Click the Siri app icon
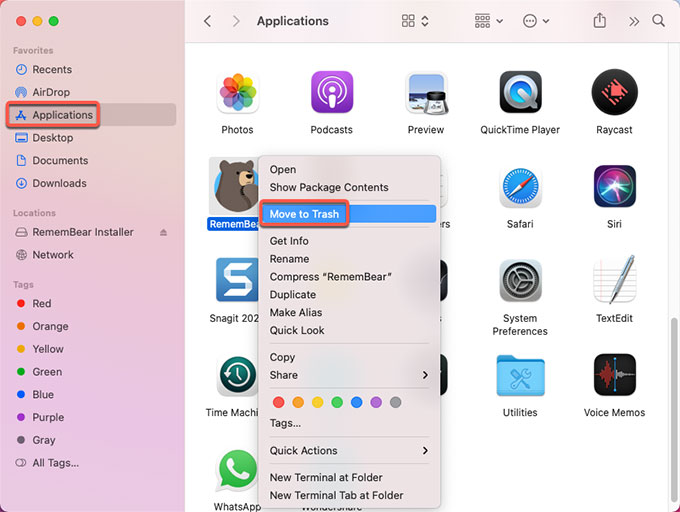This screenshot has height=512, width=680. click(614, 187)
